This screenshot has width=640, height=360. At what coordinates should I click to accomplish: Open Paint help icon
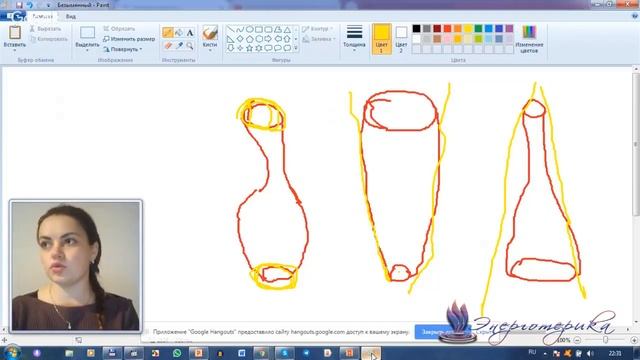(635, 16)
